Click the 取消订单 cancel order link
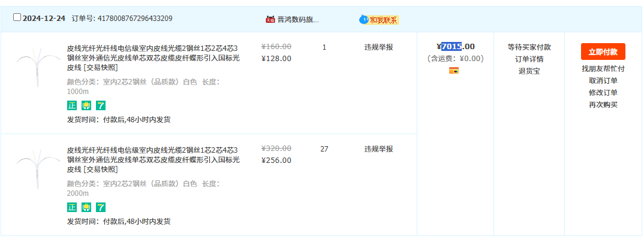The image size is (644, 242). pos(603,81)
